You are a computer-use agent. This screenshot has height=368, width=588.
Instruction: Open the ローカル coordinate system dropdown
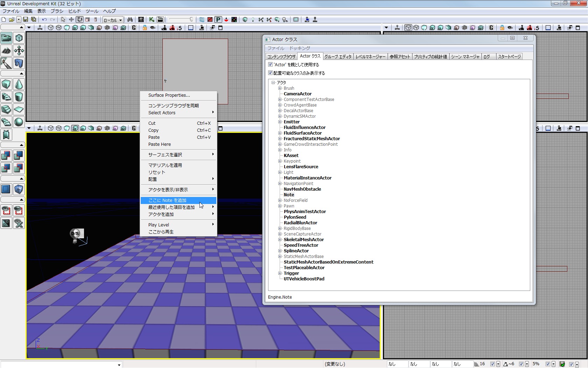click(x=113, y=20)
